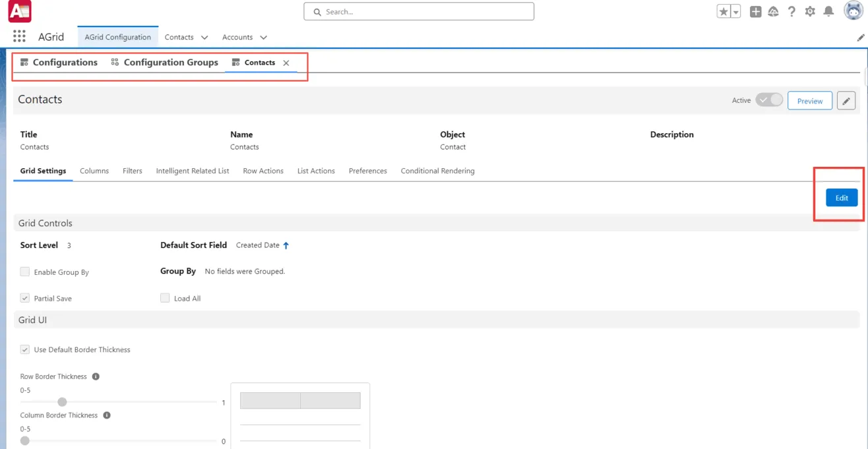The image size is (868, 449).
Task: Switch to the Filters tab
Action: [133, 171]
